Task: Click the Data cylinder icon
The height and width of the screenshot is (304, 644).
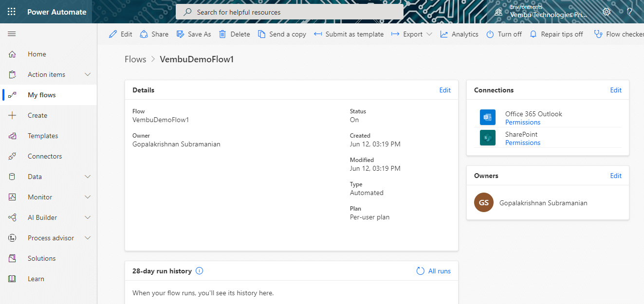Action: [13, 177]
